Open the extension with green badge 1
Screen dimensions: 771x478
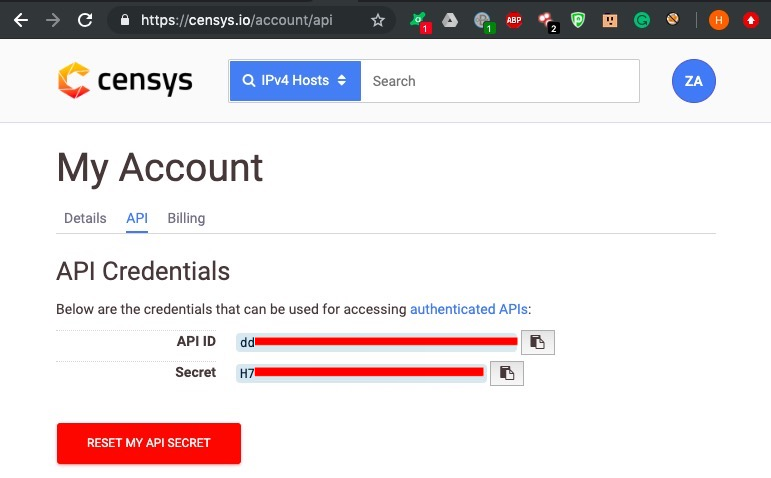pos(483,22)
